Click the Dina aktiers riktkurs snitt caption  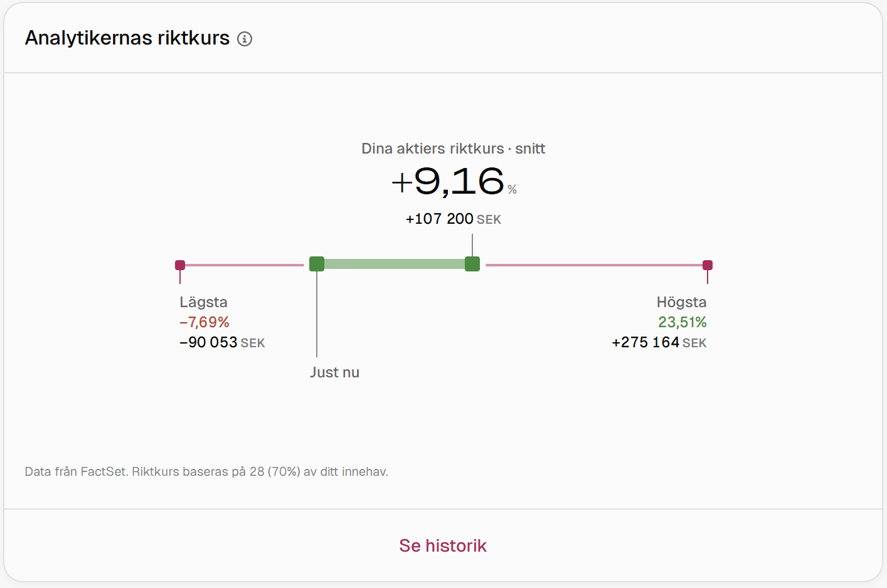click(x=454, y=149)
